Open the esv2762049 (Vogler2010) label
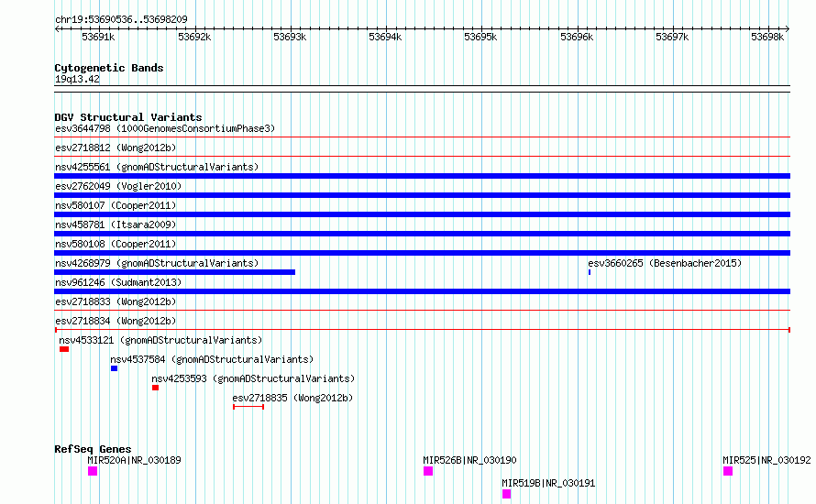This screenshot has height=504, width=816. [118, 186]
